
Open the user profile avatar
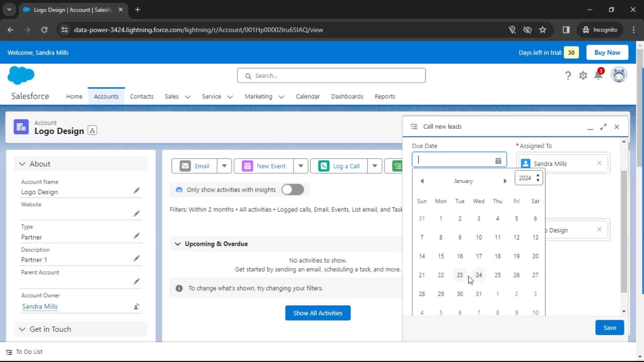click(619, 75)
